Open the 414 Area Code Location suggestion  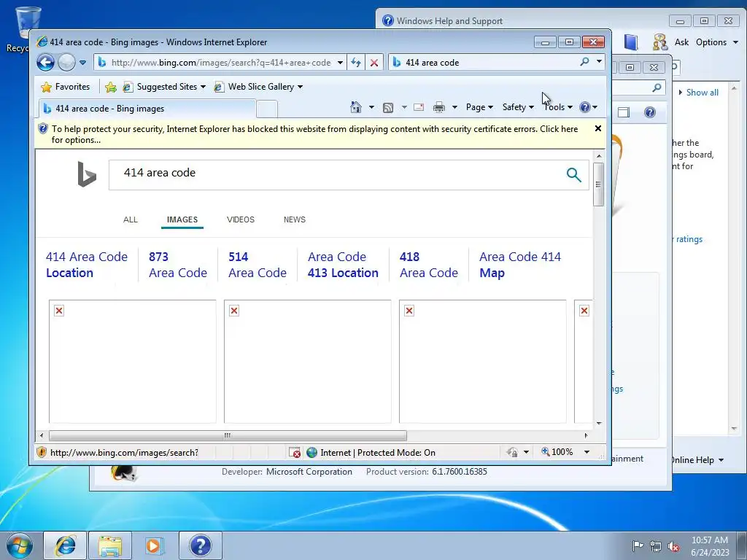(x=87, y=265)
